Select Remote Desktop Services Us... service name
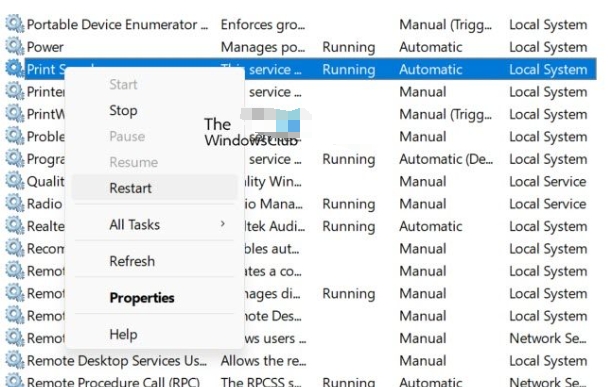 click(x=116, y=361)
